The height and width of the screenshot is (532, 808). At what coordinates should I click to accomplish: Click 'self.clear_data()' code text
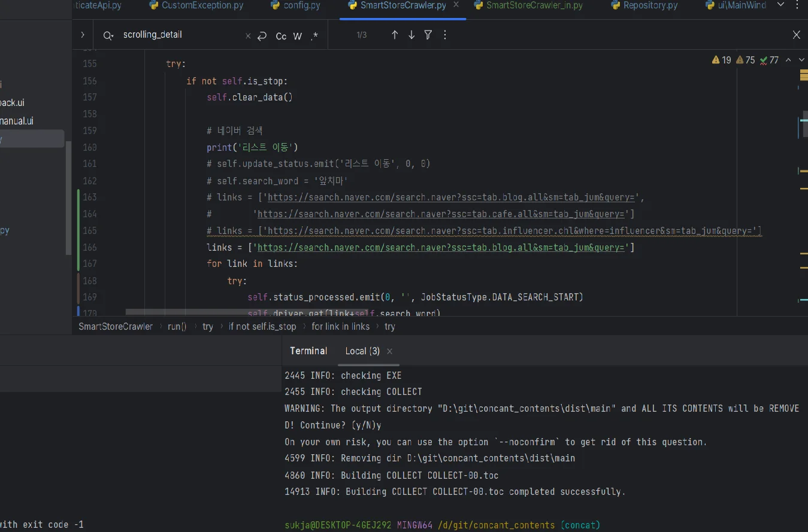(x=250, y=97)
